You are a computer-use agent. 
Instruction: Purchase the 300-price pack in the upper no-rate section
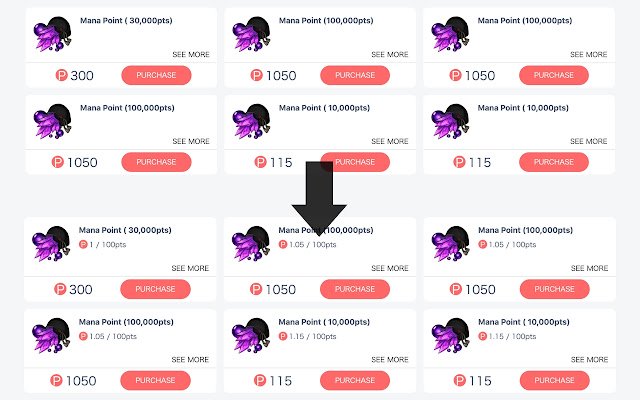(x=156, y=75)
